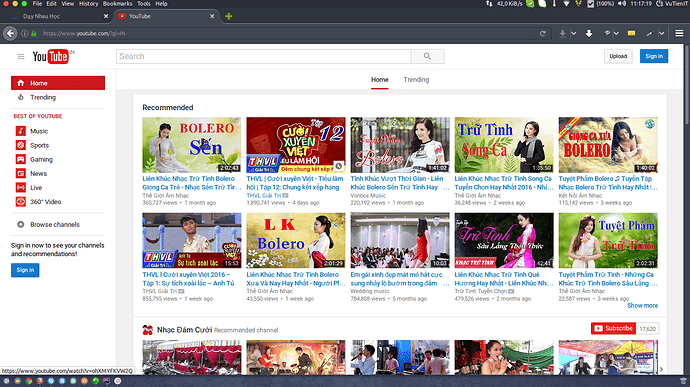The image size is (690, 387).
Task: Click the Gaming sidebar label
Action: pos(41,159)
